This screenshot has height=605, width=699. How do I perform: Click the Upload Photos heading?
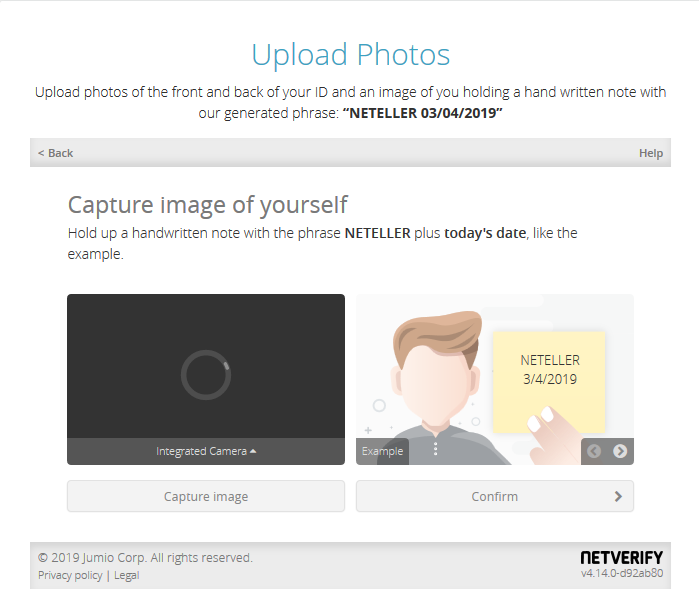click(x=351, y=55)
